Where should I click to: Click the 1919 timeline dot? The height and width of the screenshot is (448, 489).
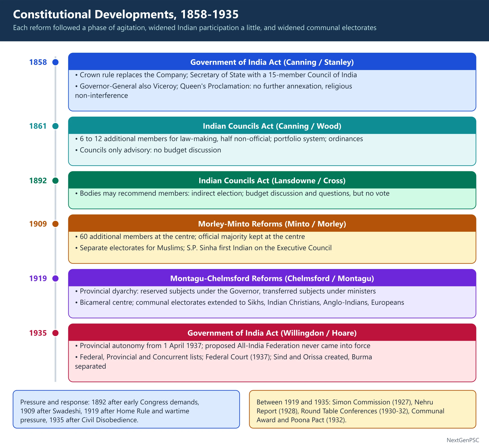coord(55,278)
